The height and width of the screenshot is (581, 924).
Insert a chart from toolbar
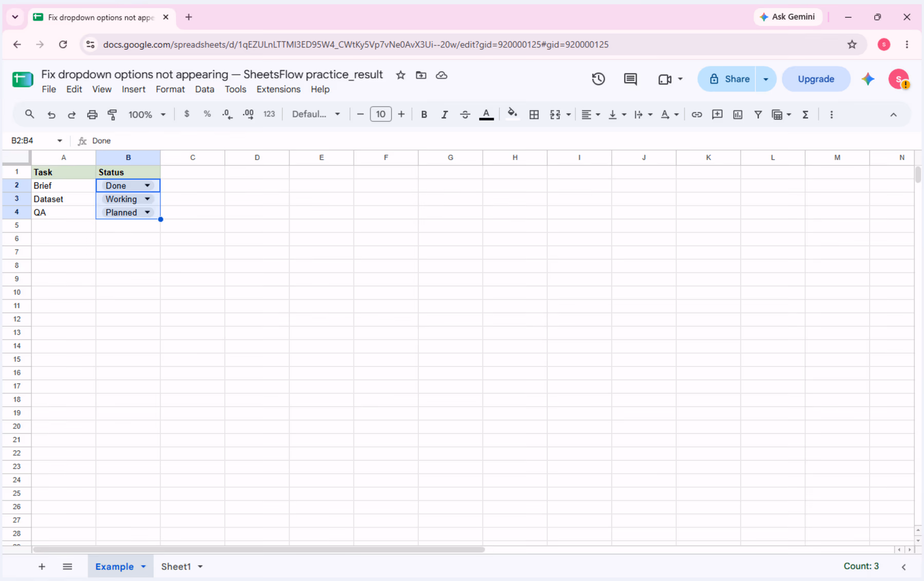pyautogui.click(x=738, y=114)
